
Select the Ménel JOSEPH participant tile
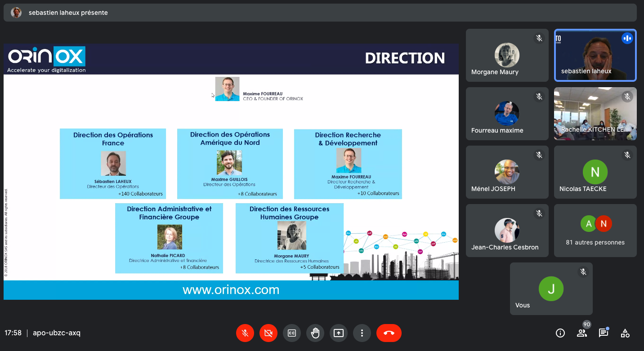coord(507,172)
